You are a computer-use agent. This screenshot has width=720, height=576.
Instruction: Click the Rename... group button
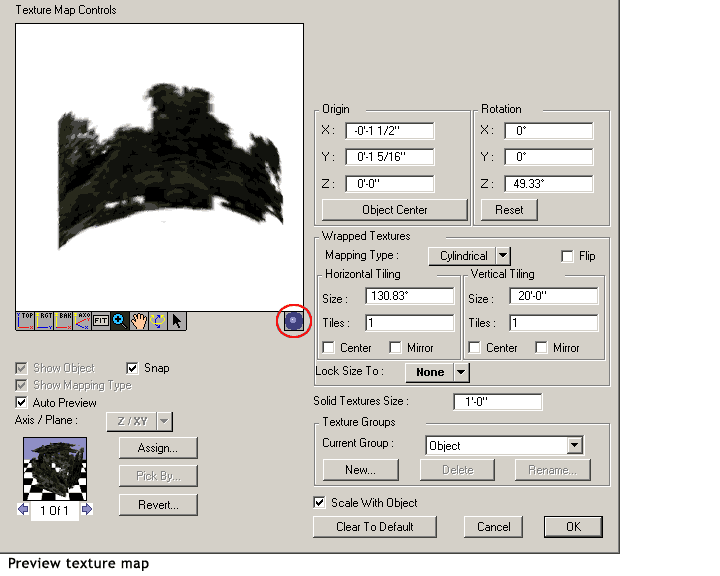[552, 470]
